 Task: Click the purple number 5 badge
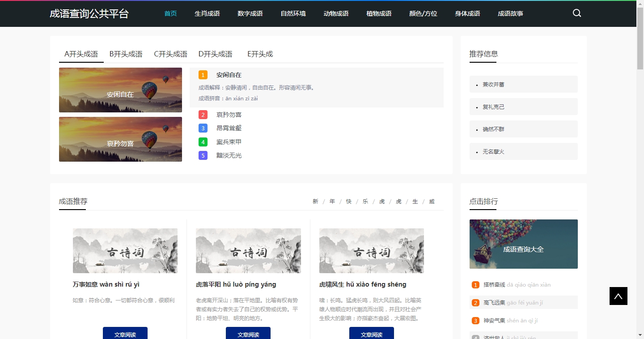[x=203, y=155]
